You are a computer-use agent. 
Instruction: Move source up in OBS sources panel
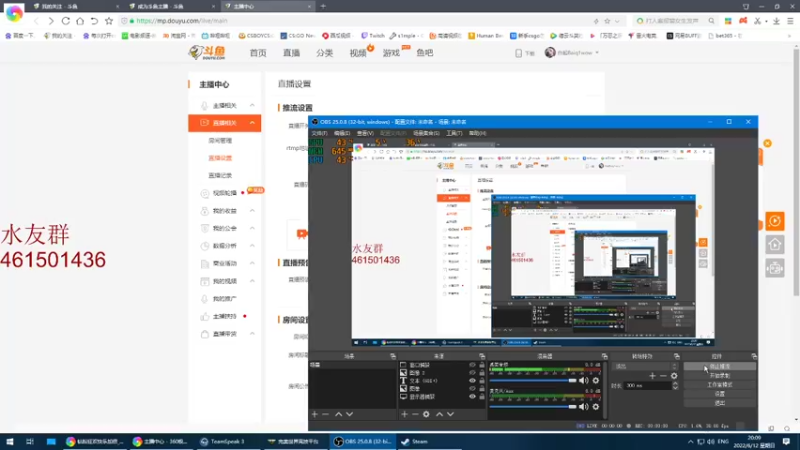tap(439, 414)
